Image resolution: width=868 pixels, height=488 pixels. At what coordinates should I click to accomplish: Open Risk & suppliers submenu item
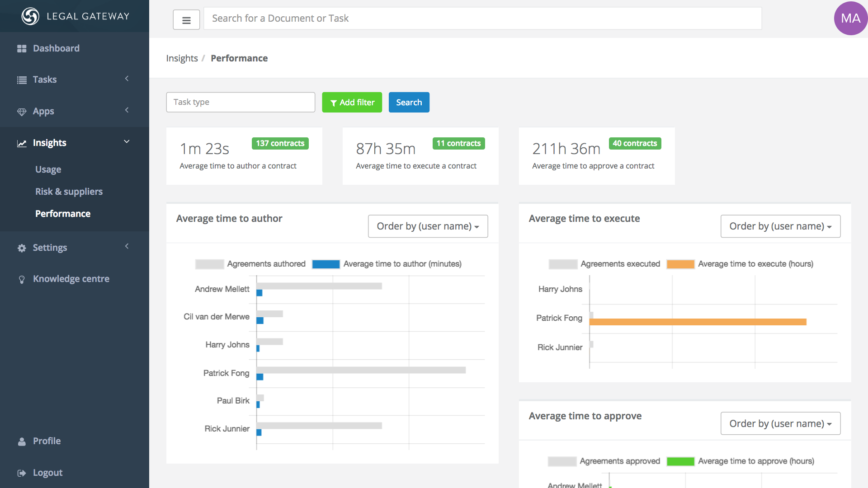point(69,192)
